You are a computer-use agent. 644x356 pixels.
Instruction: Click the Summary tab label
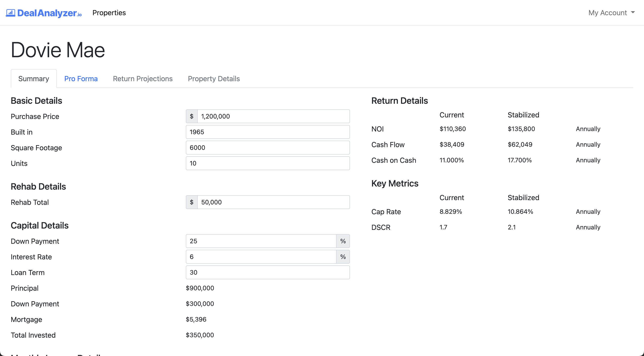34,78
